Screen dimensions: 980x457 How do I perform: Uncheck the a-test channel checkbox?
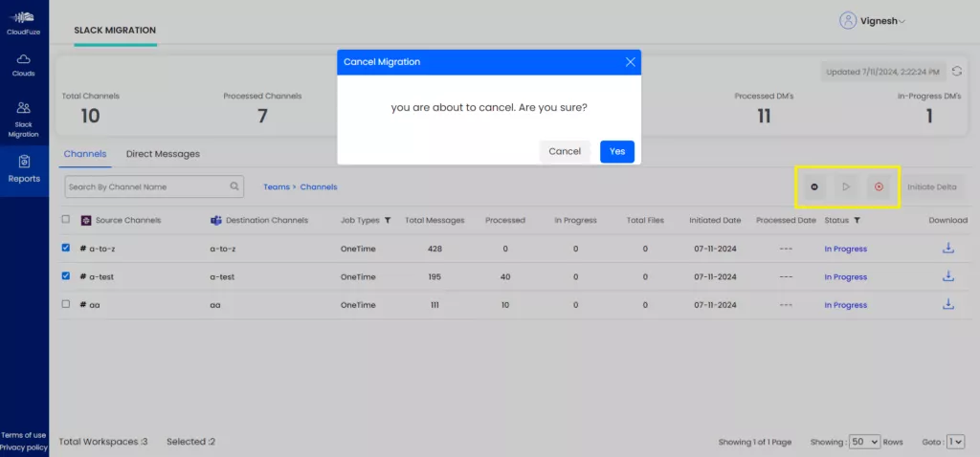(x=66, y=276)
